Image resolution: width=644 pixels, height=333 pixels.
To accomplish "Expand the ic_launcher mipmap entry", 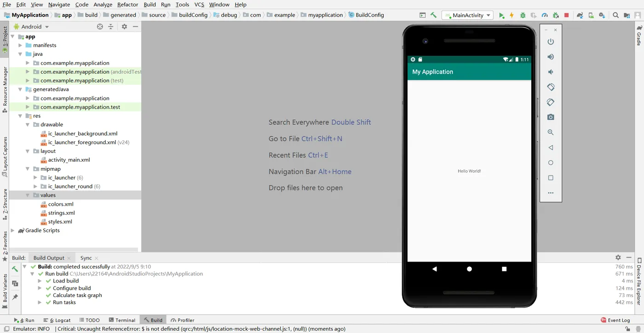I will [35, 178].
